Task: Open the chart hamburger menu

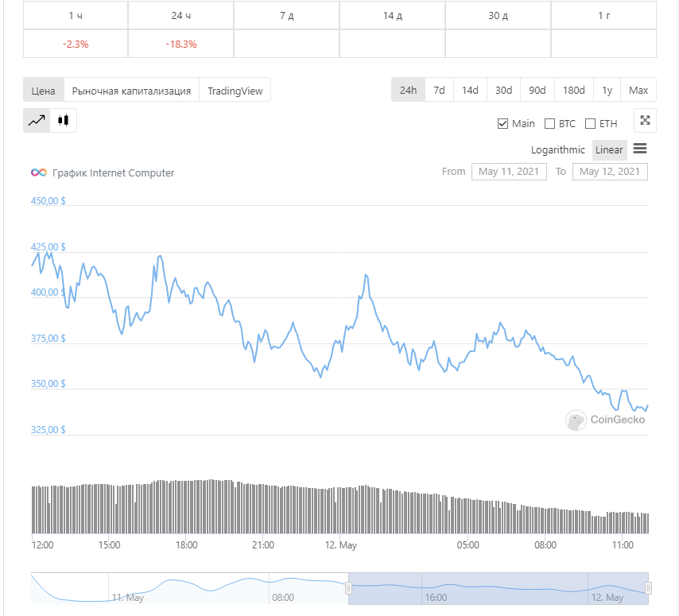Action: click(x=640, y=149)
